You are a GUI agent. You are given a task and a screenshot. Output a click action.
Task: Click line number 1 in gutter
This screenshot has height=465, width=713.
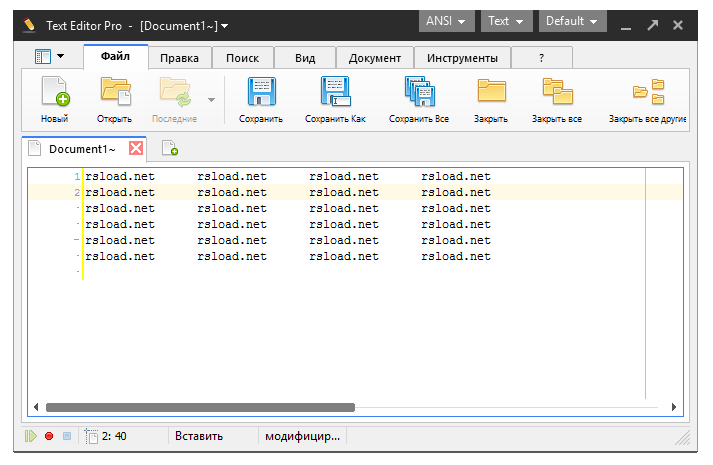click(x=77, y=177)
